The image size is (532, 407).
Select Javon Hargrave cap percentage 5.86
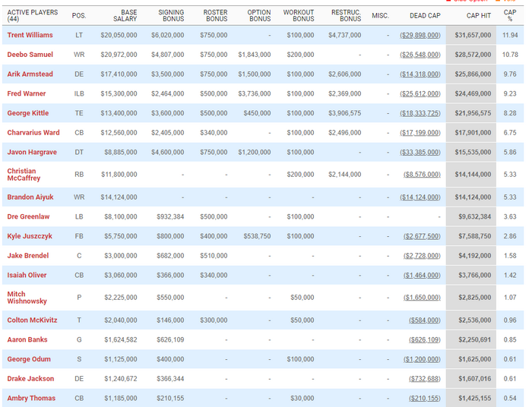coord(510,152)
